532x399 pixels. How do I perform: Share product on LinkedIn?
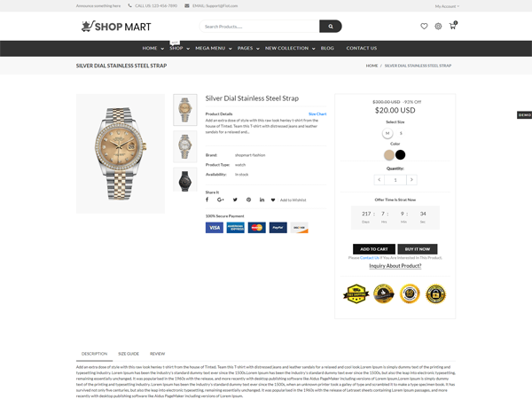(262, 199)
